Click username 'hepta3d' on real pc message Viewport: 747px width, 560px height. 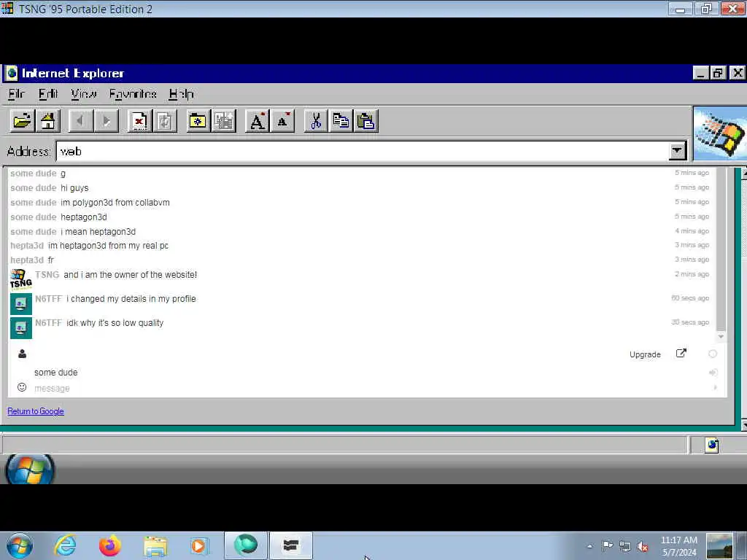coord(27,246)
